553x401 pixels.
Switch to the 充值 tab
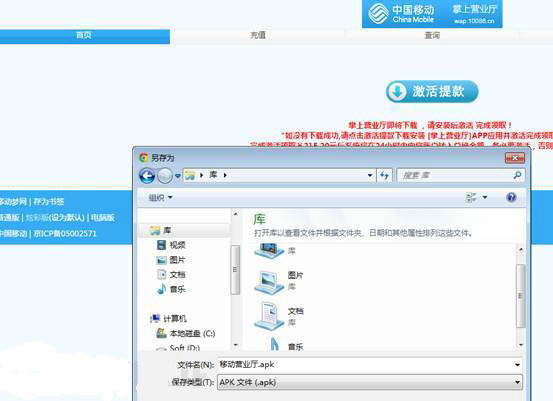(258, 35)
